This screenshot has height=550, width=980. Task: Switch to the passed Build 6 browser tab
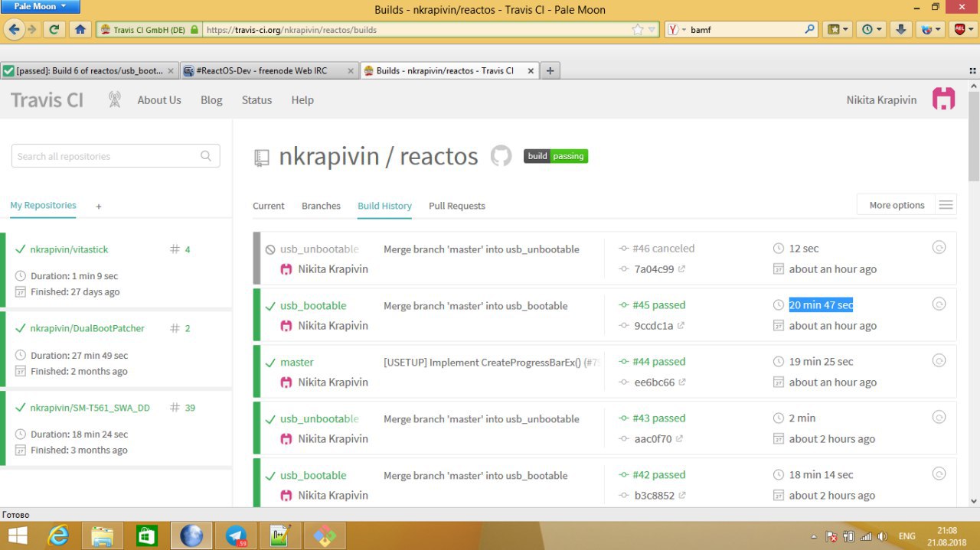pyautogui.click(x=90, y=70)
